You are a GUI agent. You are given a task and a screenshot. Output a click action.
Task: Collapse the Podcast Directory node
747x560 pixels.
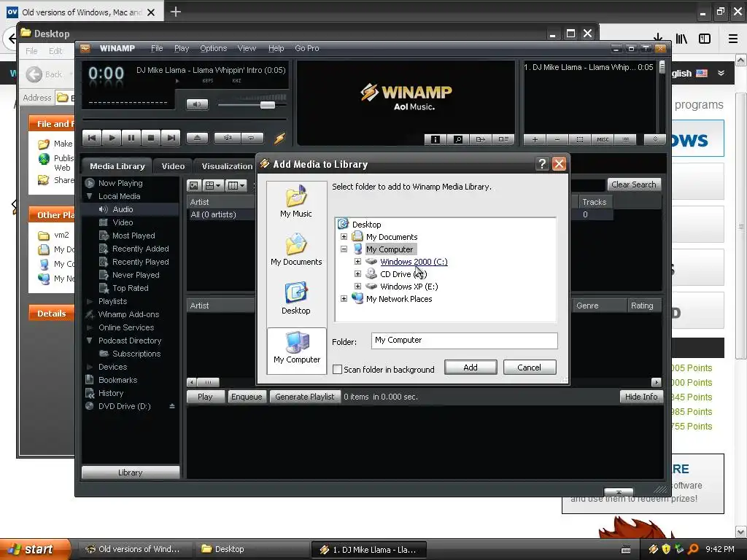(89, 341)
